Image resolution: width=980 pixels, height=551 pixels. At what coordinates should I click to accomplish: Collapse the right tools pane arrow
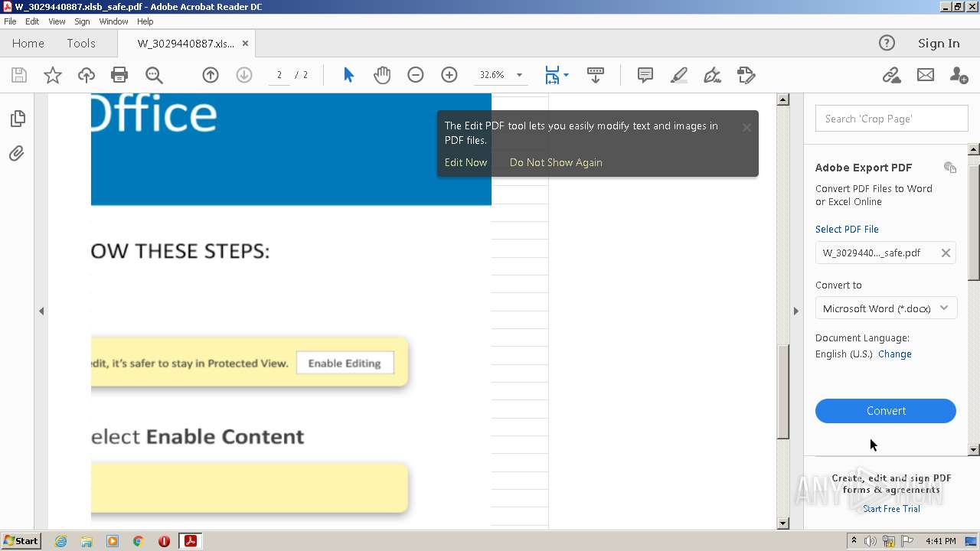click(795, 311)
